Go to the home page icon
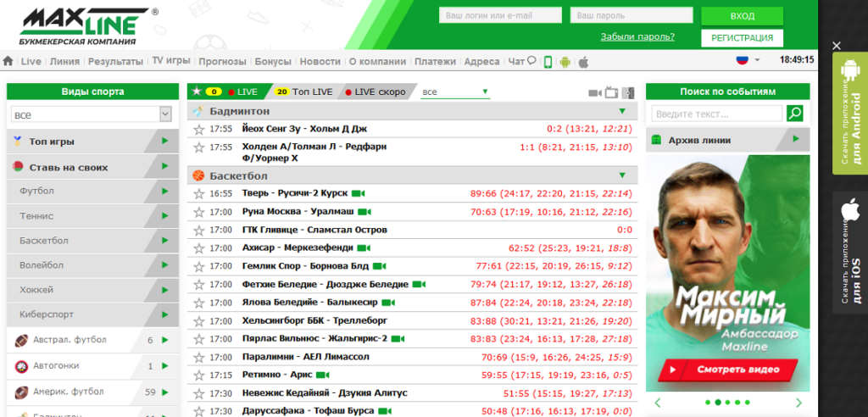This screenshot has height=417, width=868. 8,62
